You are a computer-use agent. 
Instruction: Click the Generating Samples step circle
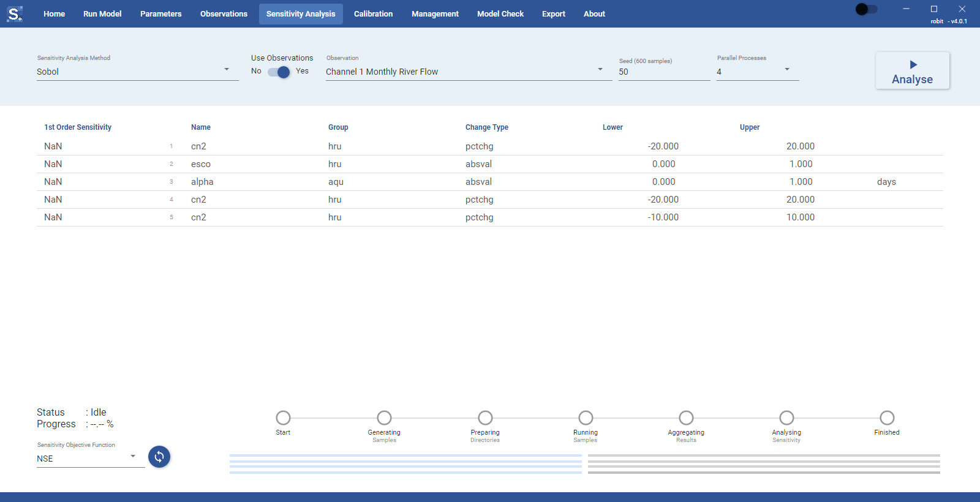click(x=384, y=418)
